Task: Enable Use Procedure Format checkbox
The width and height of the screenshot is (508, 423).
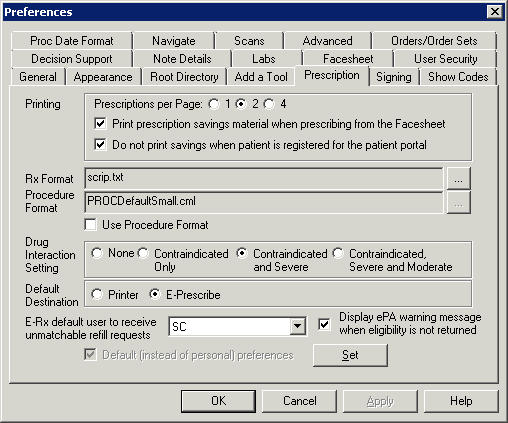Action: (90, 225)
